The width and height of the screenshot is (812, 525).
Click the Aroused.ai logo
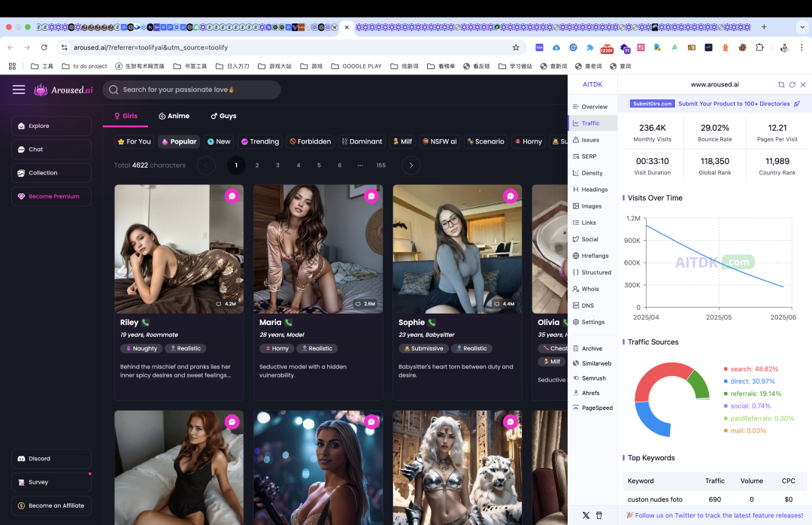(63, 90)
